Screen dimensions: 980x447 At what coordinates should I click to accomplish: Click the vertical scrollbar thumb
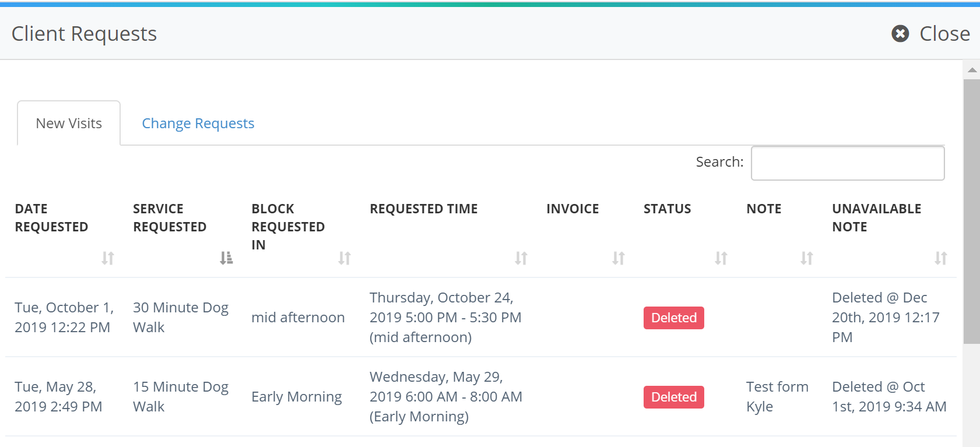pos(971,212)
